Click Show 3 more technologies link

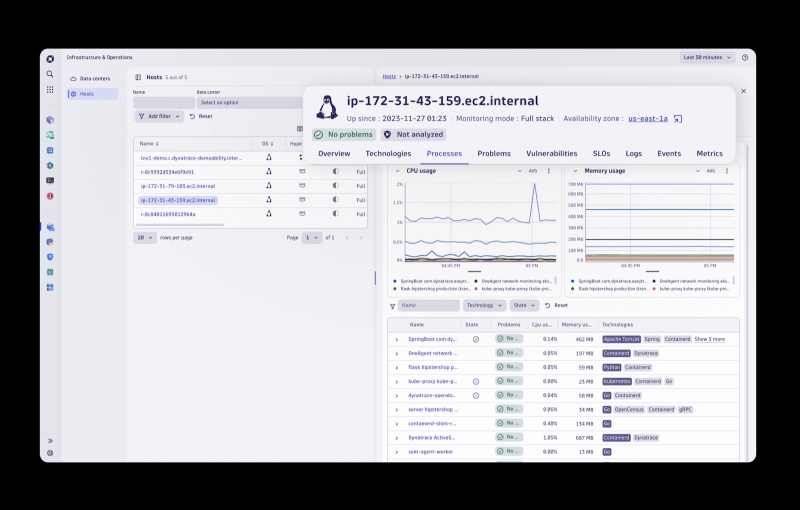pyautogui.click(x=709, y=339)
